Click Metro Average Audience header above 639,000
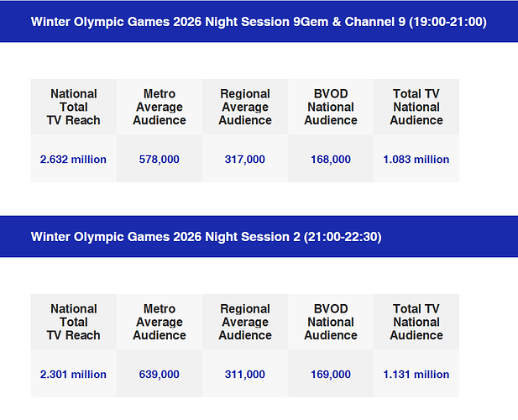Image resolution: width=518 pixels, height=420 pixels. point(160,322)
